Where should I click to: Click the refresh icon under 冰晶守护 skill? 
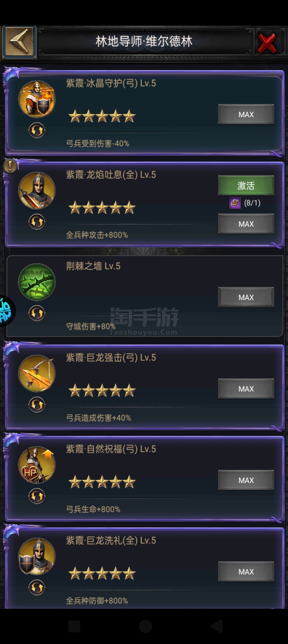tap(37, 130)
